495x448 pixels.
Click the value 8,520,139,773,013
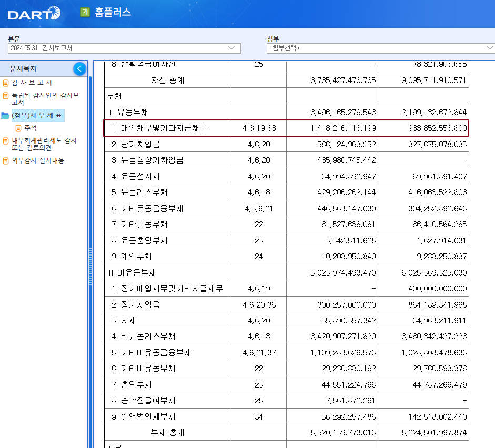(x=343, y=433)
